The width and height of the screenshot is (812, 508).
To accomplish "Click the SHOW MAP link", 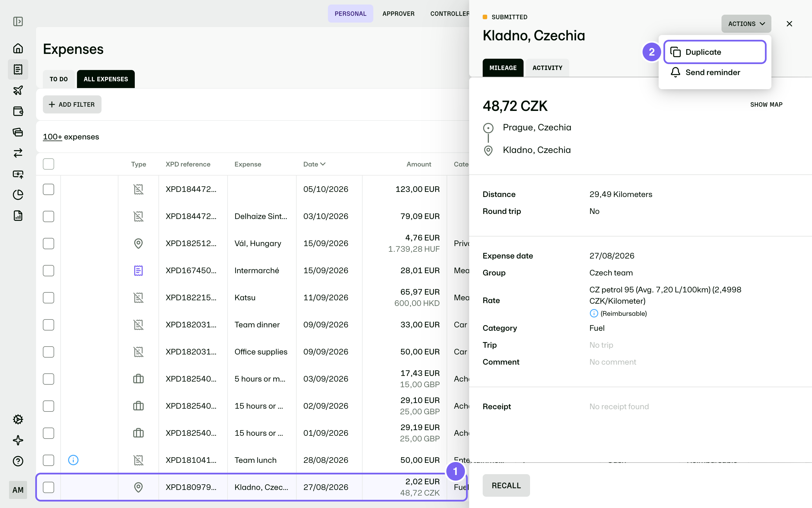I will 766,105.
